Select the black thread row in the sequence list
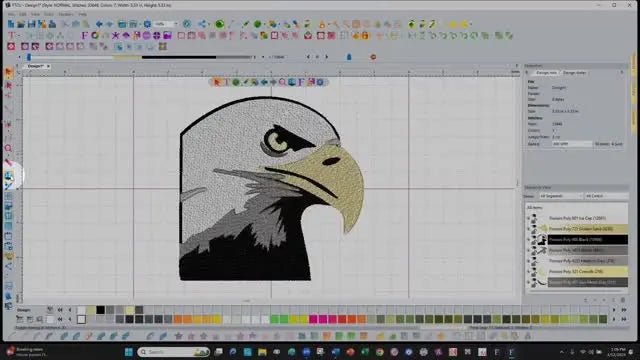The width and height of the screenshot is (640, 360). [587, 240]
